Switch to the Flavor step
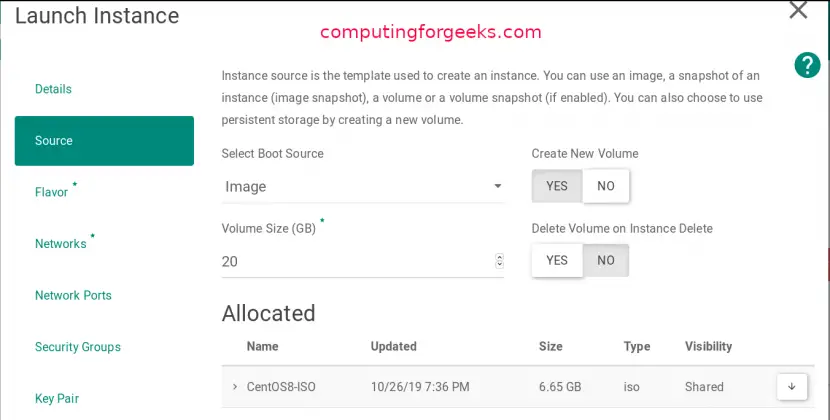 coord(52,192)
